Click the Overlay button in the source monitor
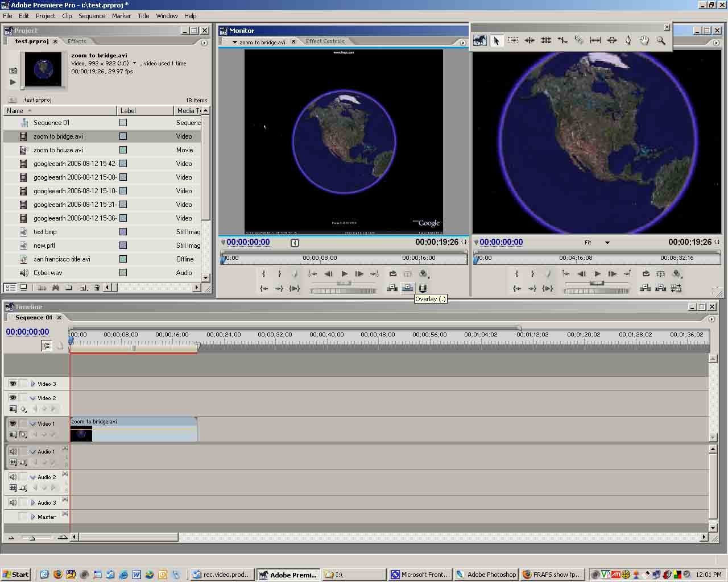Image resolution: width=728 pixels, height=582 pixels. pyautogui.click(x=407, y=288)
